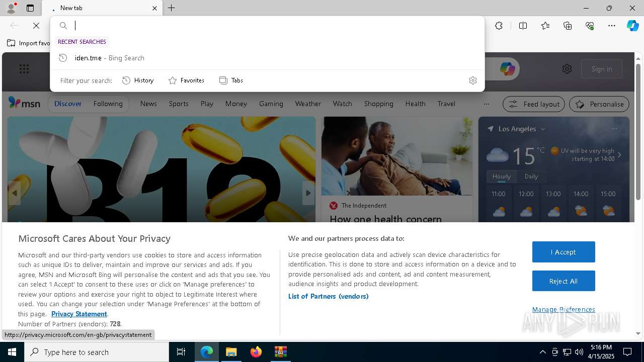Show hidden system tray icons

(x=542, y=352)
